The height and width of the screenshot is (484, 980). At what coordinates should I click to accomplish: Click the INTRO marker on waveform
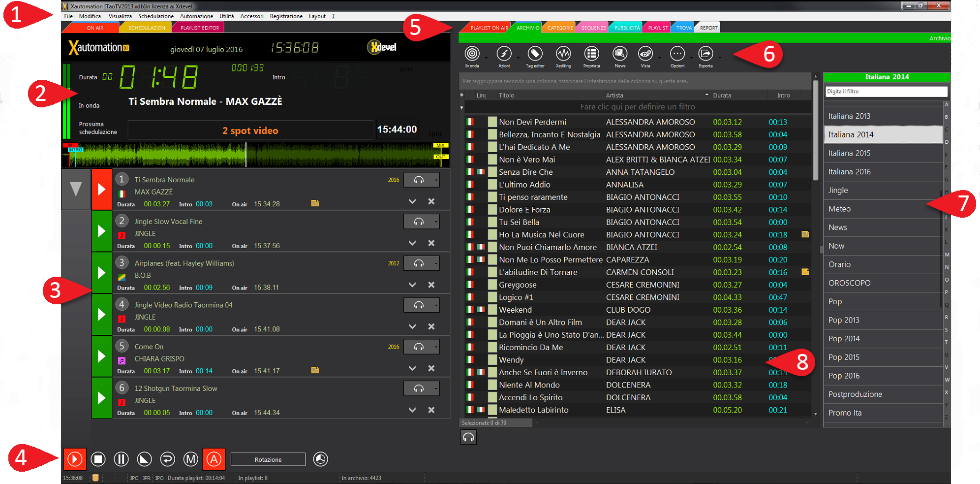click(x=75, y=150)
